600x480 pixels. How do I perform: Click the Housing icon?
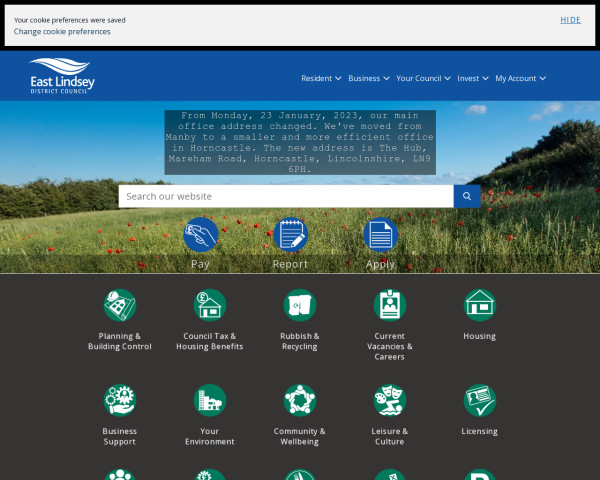(479, 303)
